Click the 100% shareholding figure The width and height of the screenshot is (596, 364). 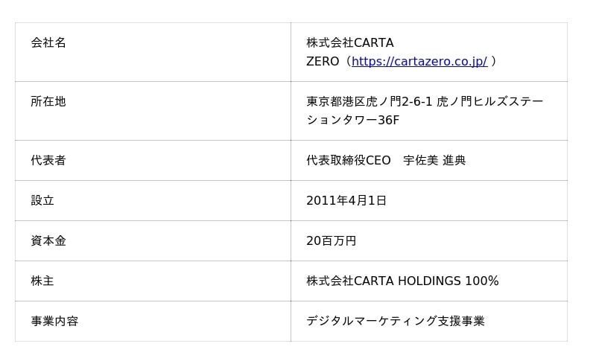pyautogui.click(x=482, y=281)
